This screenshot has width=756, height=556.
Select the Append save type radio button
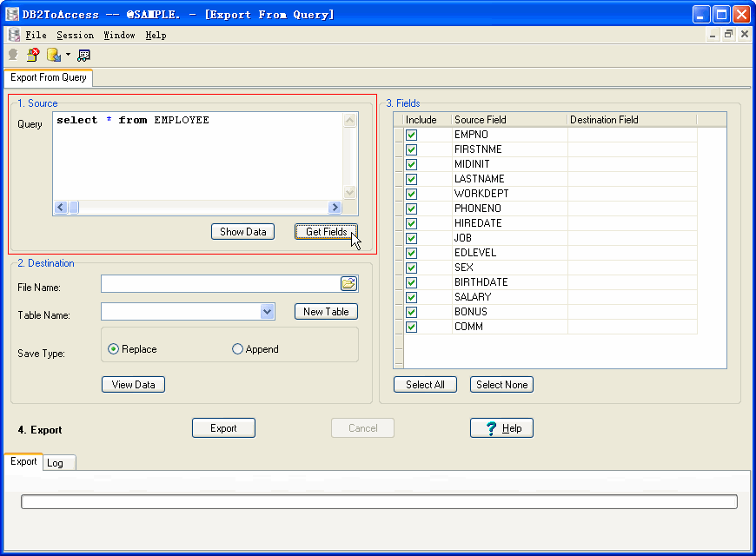237,348
